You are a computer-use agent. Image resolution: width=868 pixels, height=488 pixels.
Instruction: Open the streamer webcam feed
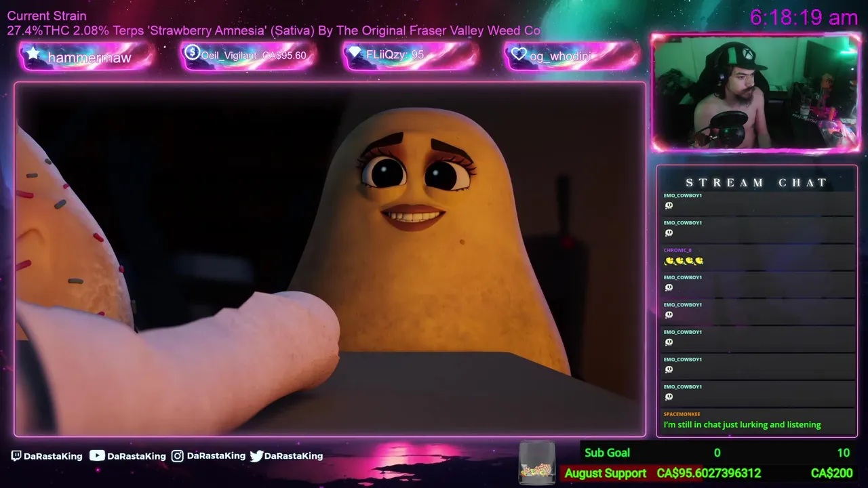point(755,93)
